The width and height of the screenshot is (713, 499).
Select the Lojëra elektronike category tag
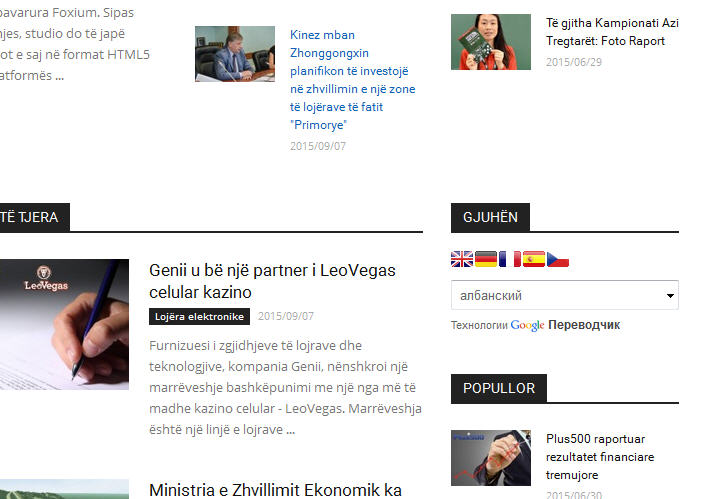[x=199, y=317]
